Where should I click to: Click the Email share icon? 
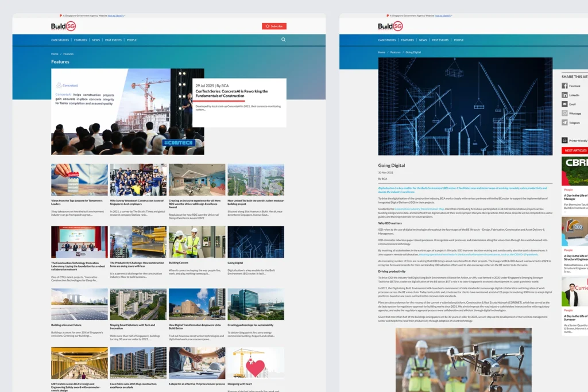(564, 104)
